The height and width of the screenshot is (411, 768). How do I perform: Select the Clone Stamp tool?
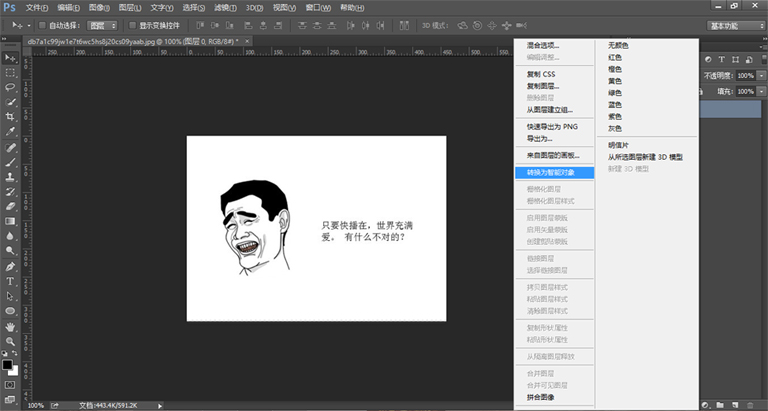[x=10, y=177]
